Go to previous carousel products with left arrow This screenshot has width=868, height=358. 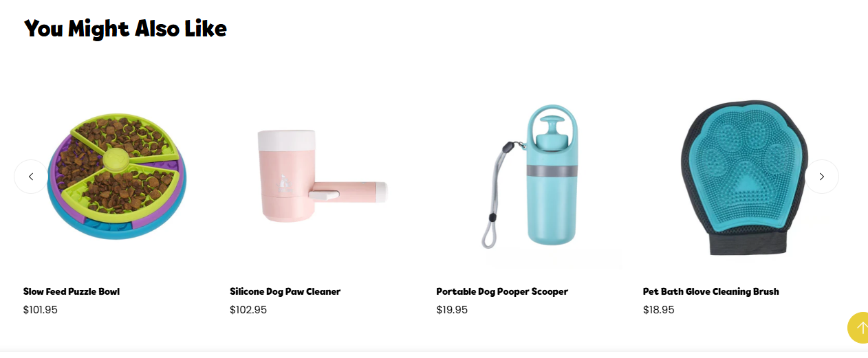tap(31, 177)
